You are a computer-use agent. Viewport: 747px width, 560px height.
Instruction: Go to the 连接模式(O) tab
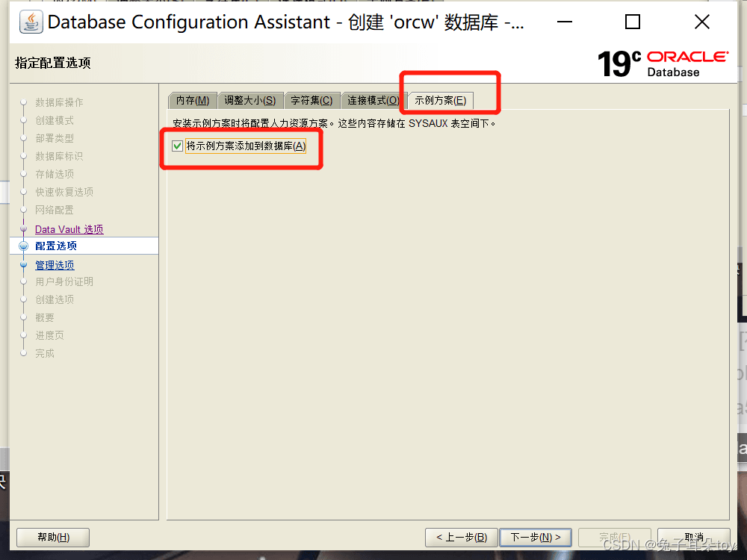point(373,101)
